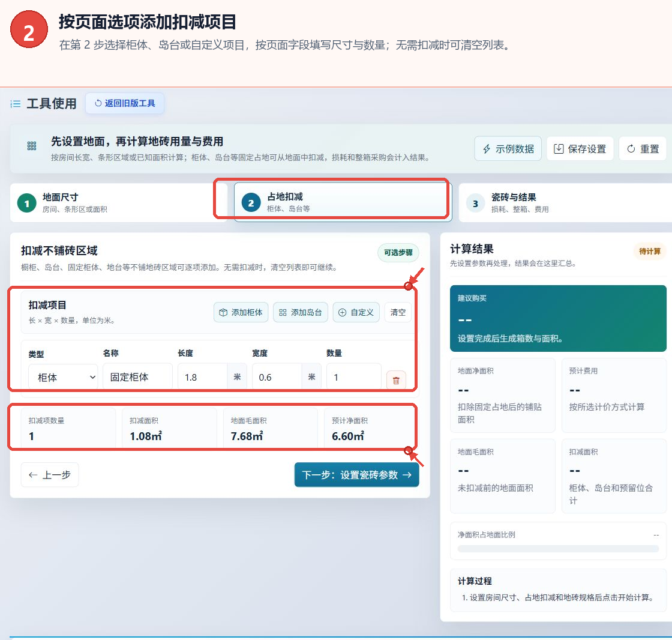
Task: Click the 扣减不铺砖区域 heading
Action: (x=59, y=250)
